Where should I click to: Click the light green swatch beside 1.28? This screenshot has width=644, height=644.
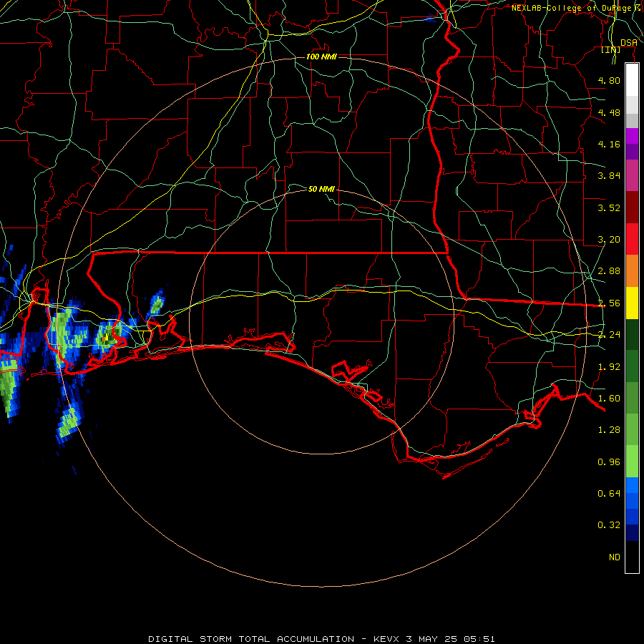click(x=632, y=430)
